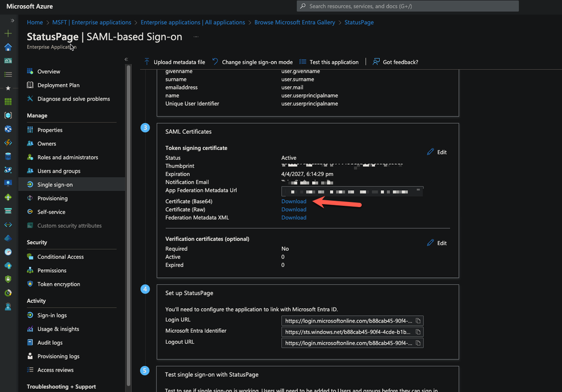562x392 pixels.
Task: Open Users and groups
Action: 59,171
